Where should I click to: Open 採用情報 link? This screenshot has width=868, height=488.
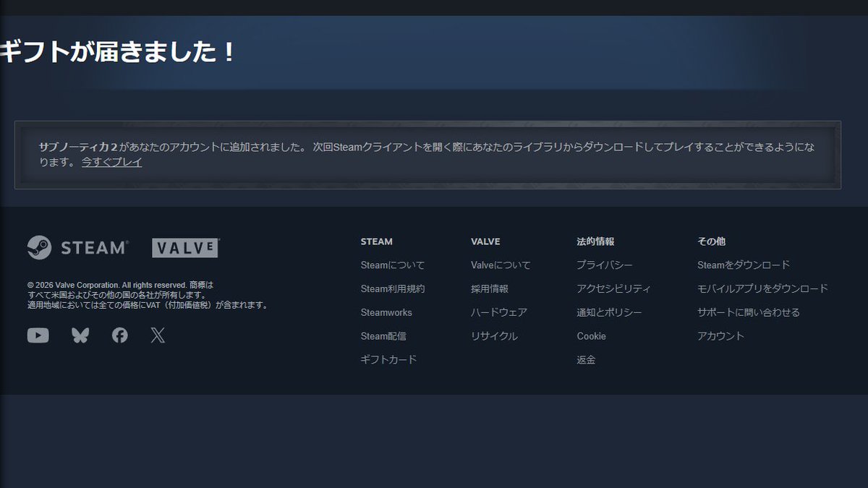click(490, 288)
